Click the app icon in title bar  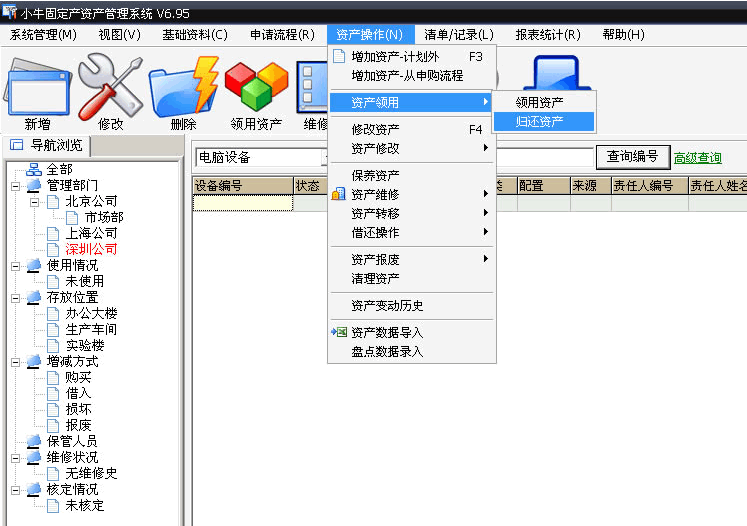tap(9, 12)
